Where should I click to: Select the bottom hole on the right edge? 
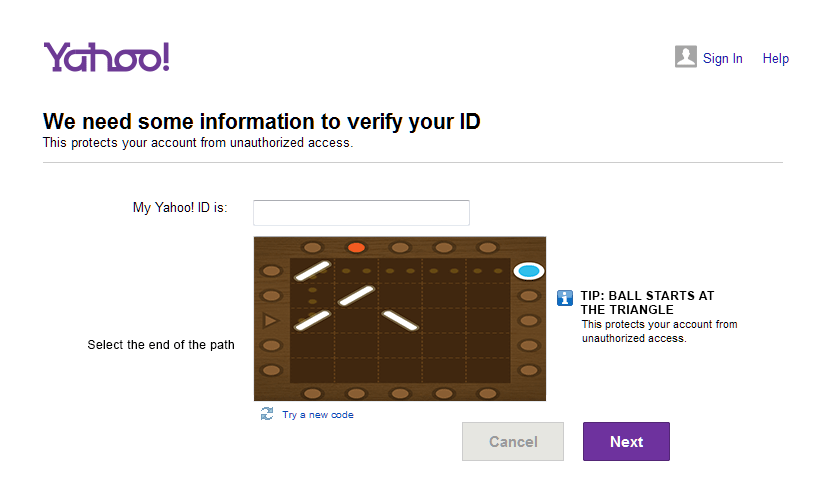(529, 370)
